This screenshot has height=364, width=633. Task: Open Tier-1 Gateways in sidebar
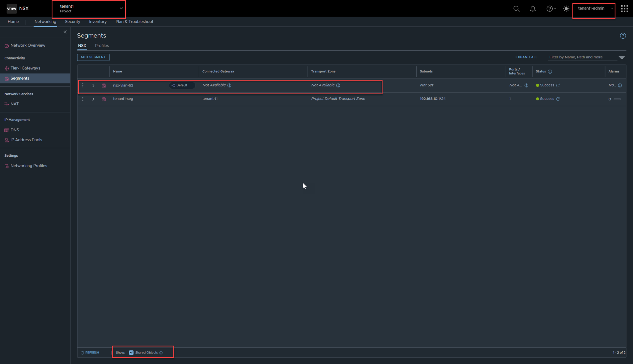tap(25, 68)
